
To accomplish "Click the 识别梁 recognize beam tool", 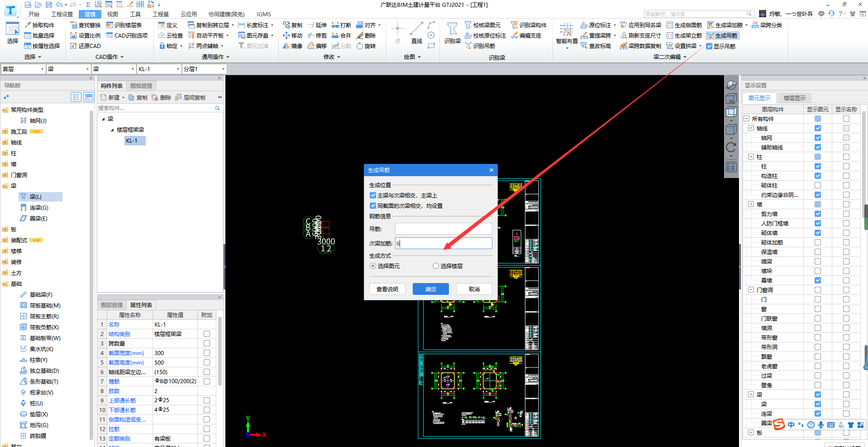I will [x=452, y=33].
